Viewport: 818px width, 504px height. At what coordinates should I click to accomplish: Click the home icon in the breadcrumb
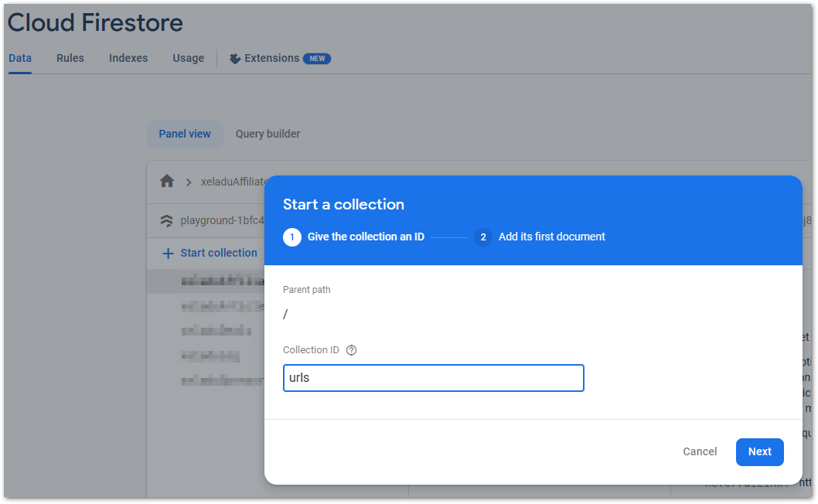[x=167, y=182]
